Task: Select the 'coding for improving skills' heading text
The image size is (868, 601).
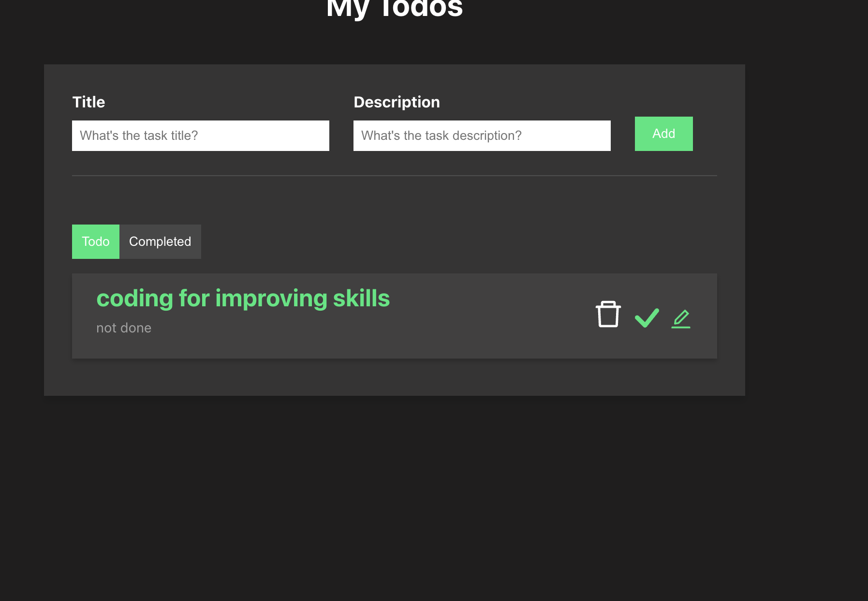Action: (x=243, y=298)
